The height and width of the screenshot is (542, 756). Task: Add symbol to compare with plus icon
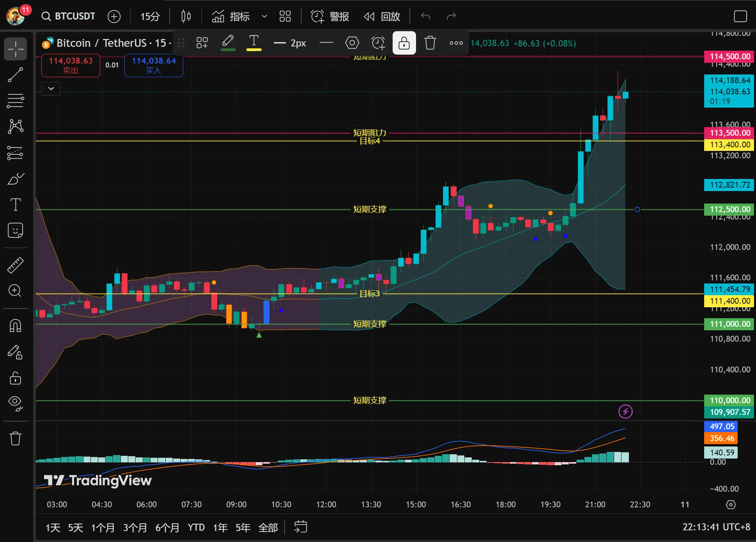tap(114, 16)
